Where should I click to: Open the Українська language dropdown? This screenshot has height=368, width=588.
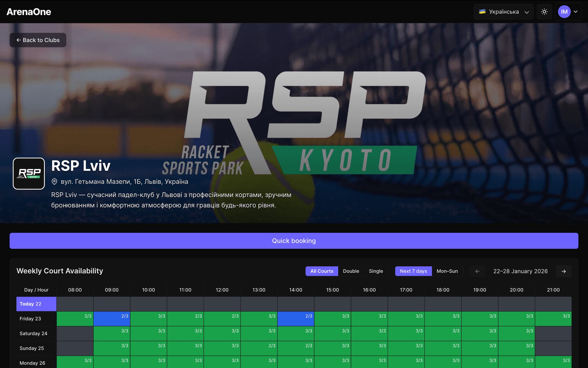503,12
